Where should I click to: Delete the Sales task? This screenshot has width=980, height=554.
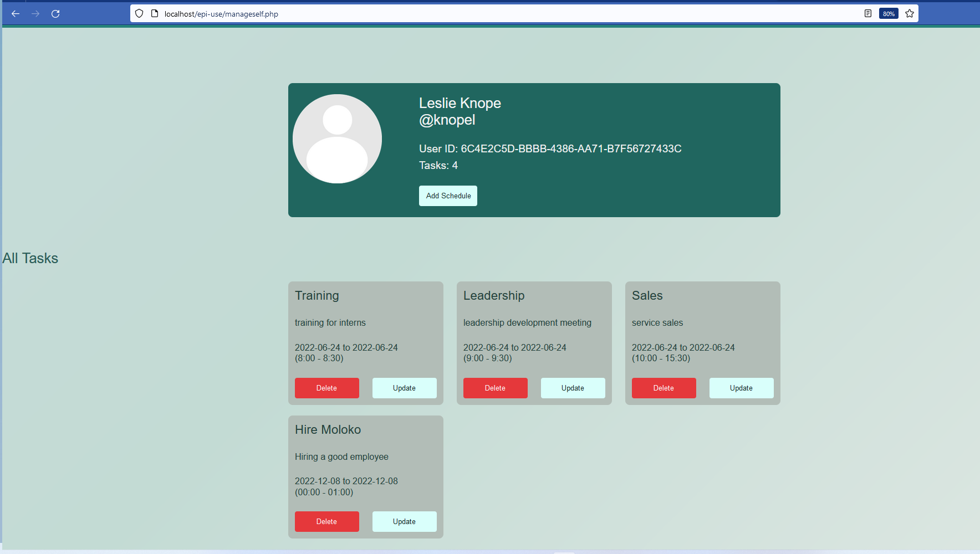(663, 388)
